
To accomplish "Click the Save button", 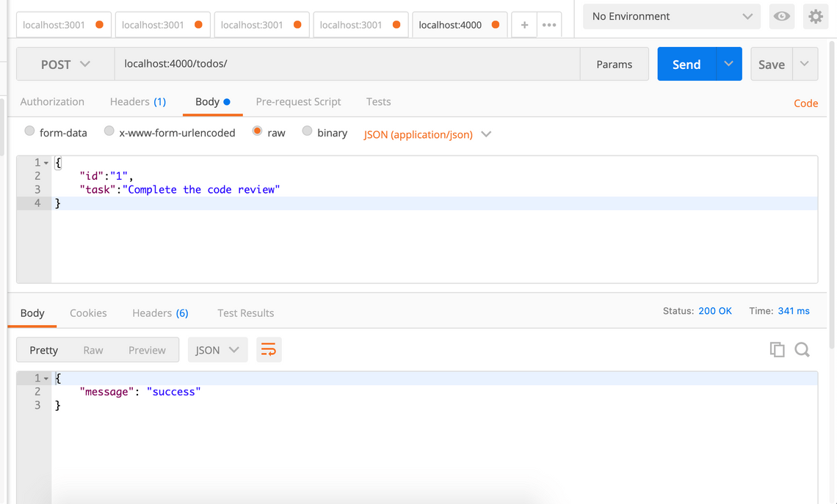I will click(772, 64).
